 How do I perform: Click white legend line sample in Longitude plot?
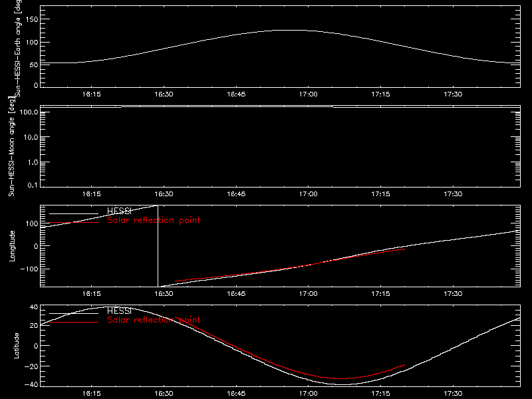click(74, 213)
